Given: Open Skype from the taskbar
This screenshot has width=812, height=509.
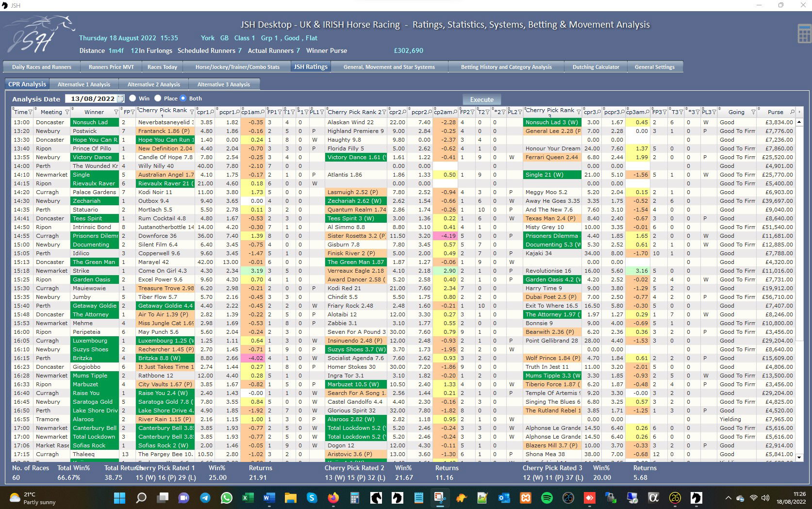Looking at the screenshot, I should click(312, 498).
